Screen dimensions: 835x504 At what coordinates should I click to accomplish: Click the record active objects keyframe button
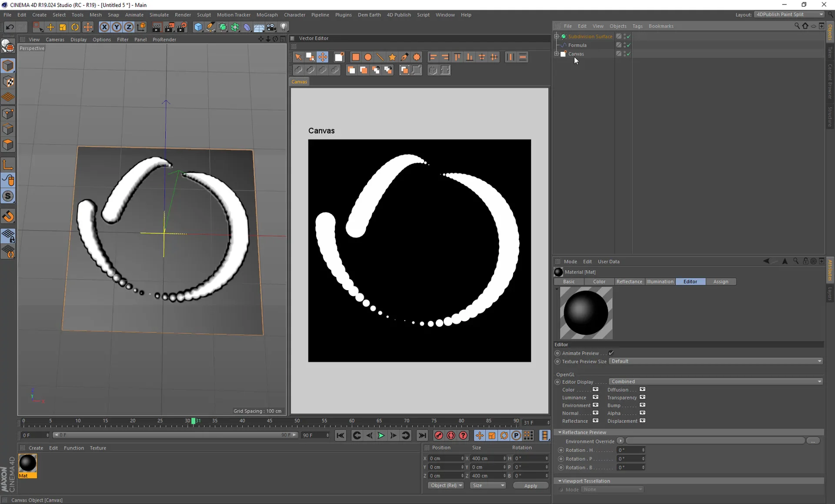coord(438,435)
